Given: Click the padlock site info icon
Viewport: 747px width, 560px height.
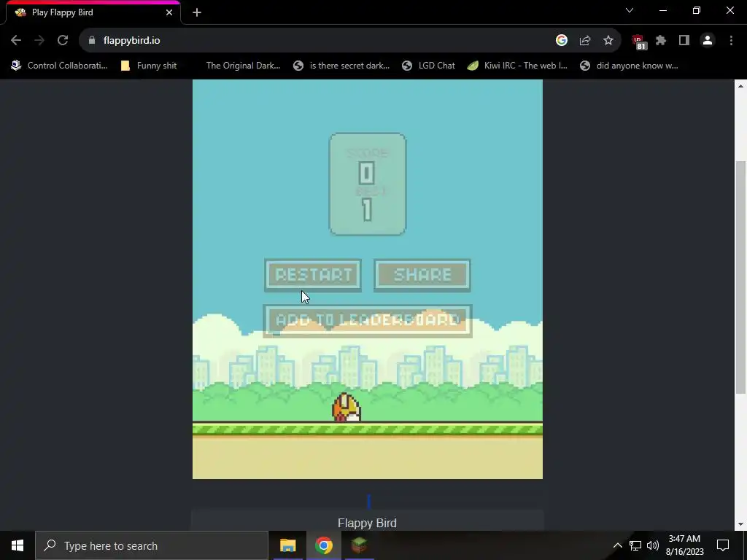Looking at the screenshot, I should click(x=92, y=41).
